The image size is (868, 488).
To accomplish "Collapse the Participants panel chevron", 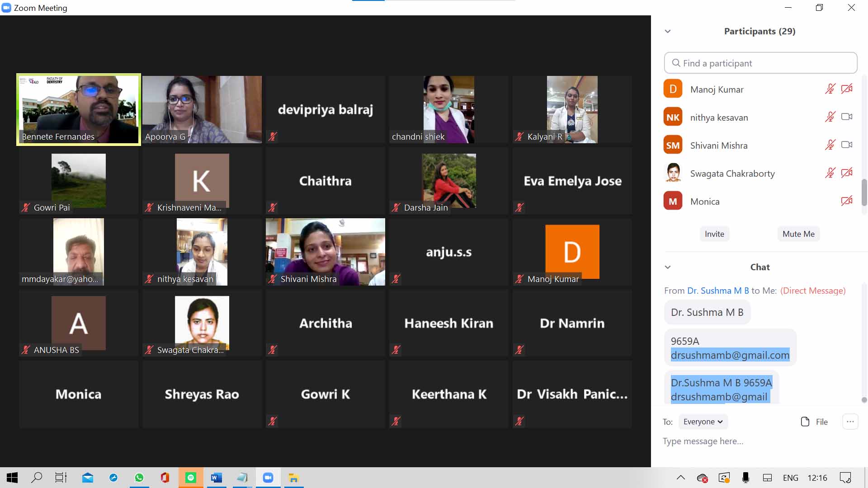I will point(668,31).
